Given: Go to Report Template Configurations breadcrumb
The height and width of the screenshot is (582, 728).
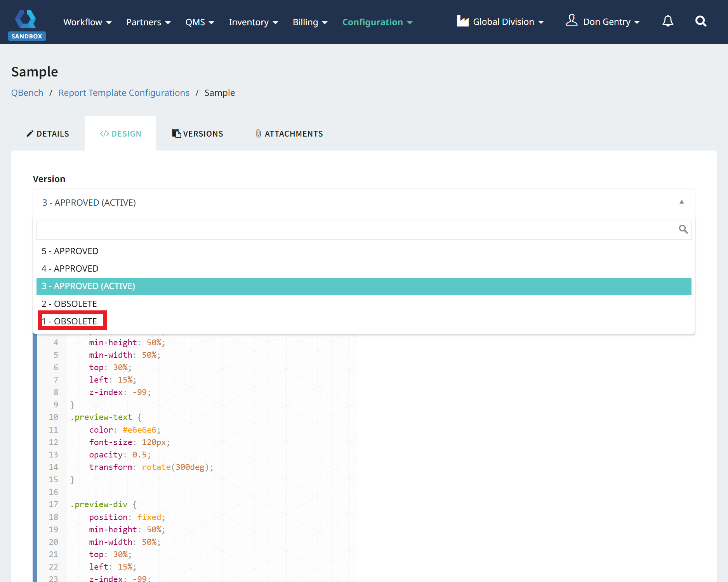Looking at the screenshot, I should click(124, 93).
